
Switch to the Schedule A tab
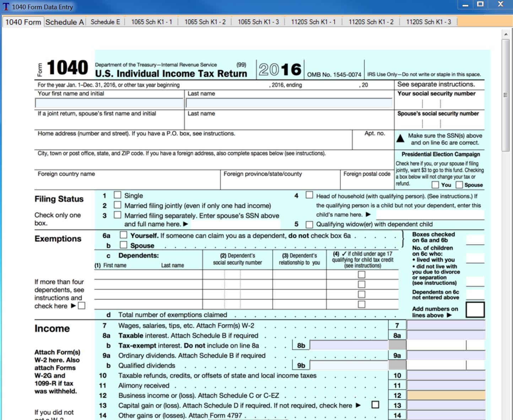(x=65, y=22)
